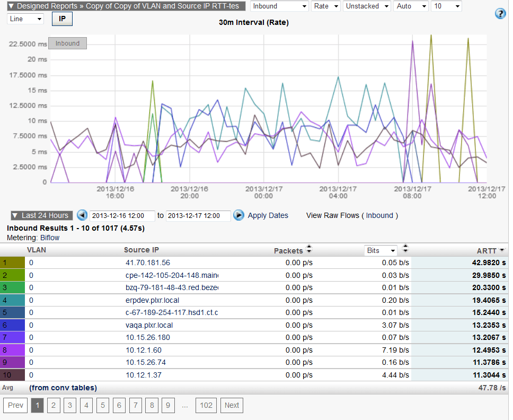This screenshot has height=420, width=513.
Task: Open the Inbound direction dropdown
Action: point(279,6)
